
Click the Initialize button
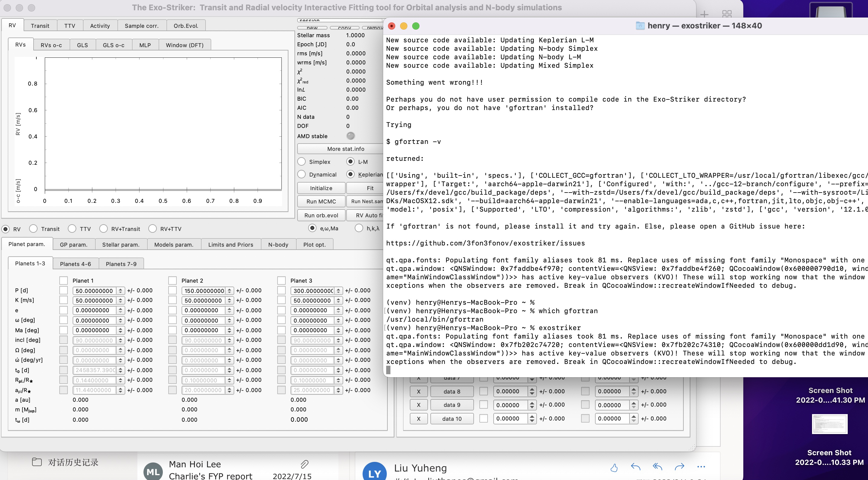tap(321, 188)
